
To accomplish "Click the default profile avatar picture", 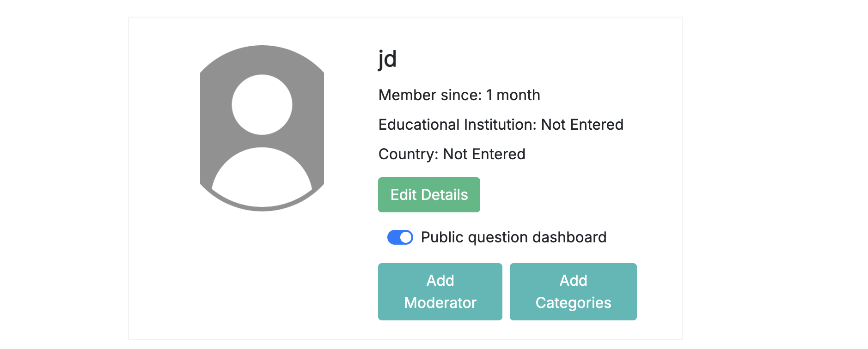I will tap(262, 128).
